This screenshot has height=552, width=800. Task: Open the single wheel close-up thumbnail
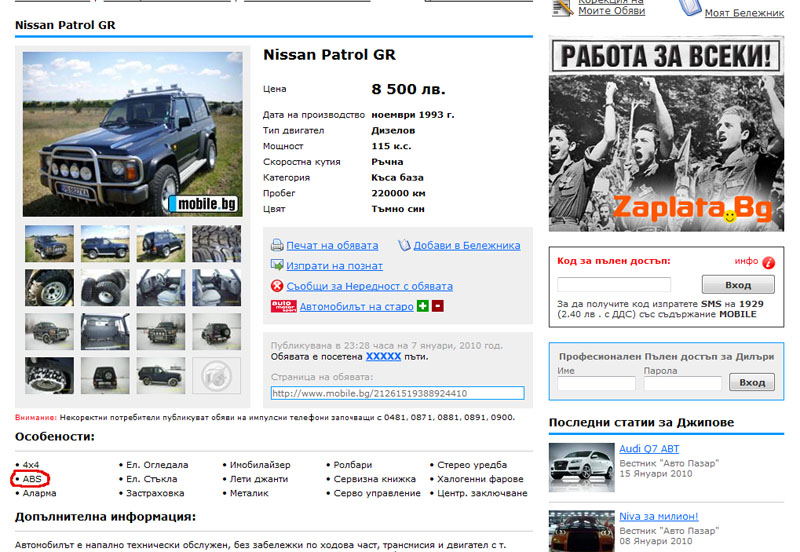tap(49, 288)
